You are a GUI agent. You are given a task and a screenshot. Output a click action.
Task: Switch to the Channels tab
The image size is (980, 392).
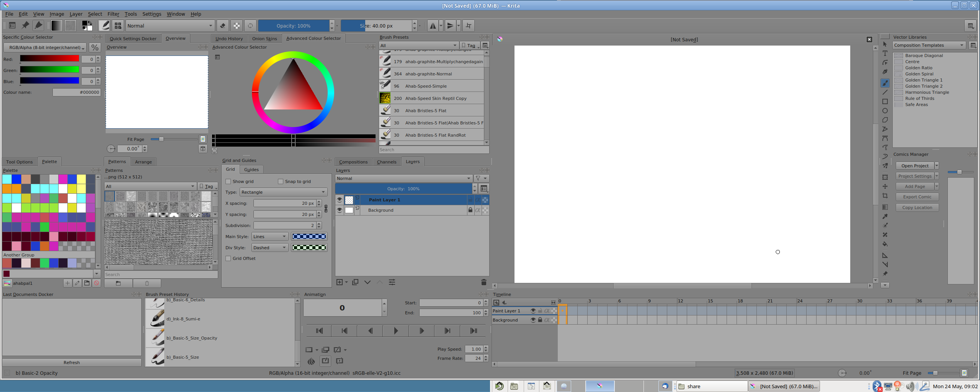pyautogui.click(x=386, y=162)
